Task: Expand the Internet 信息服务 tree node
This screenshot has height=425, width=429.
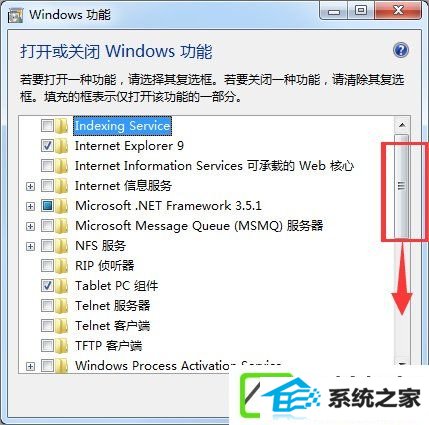Action: point(30,186)
